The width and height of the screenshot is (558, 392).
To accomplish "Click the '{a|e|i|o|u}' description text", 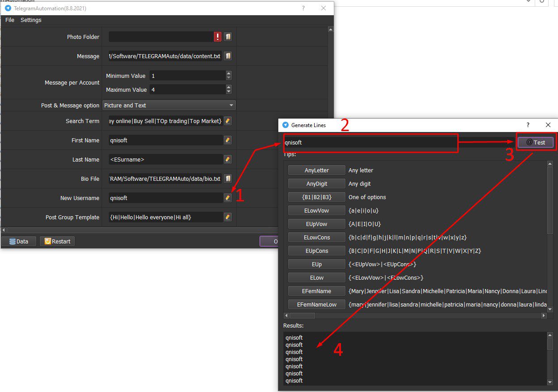I will 363,210.
